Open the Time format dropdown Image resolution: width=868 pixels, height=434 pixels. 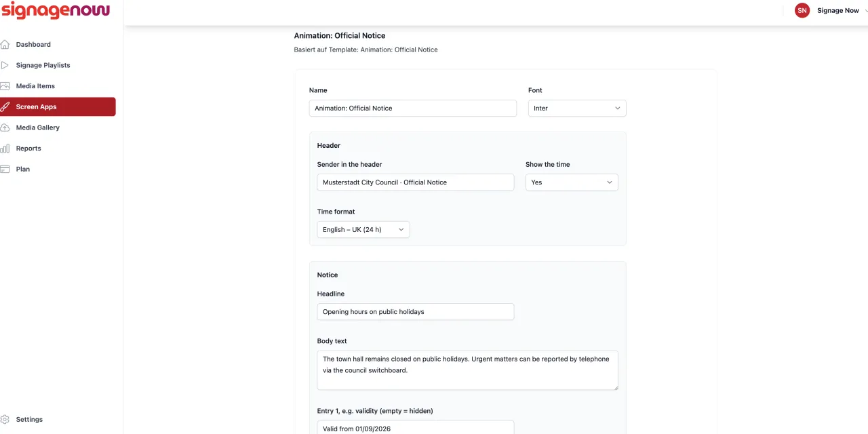[x=363, y=230]
